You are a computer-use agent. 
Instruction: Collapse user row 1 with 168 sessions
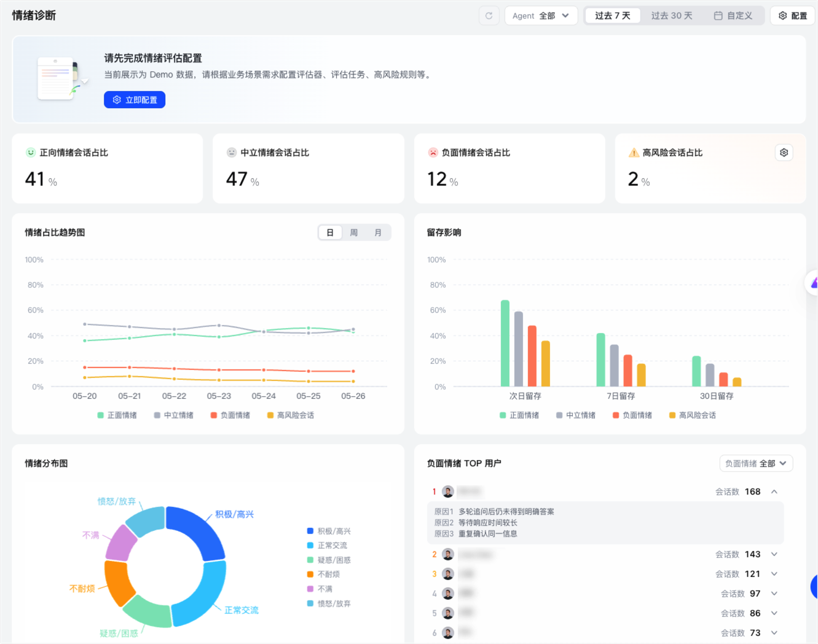774,492
